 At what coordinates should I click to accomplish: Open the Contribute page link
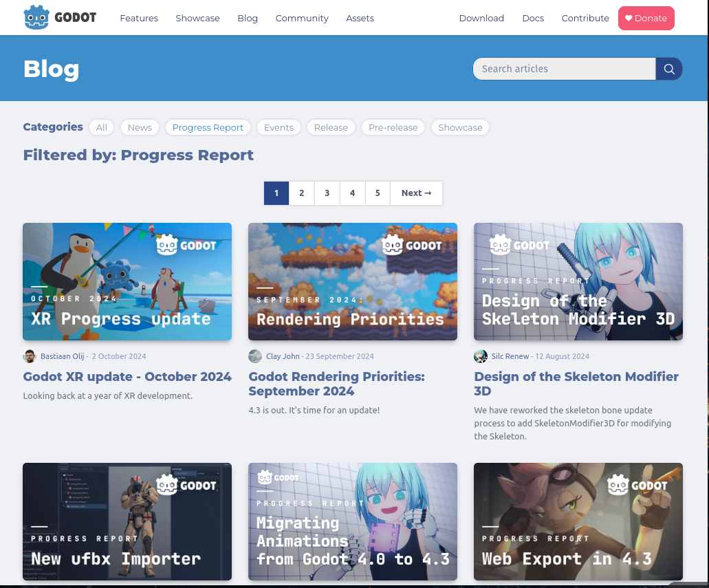click(585, 18)
